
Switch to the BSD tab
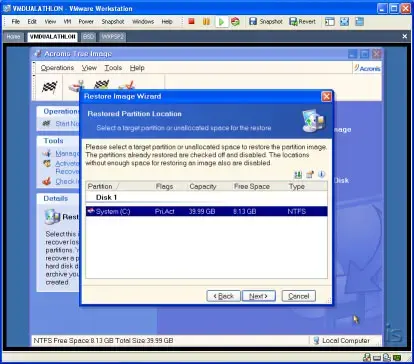pyautogui.click(x=88, y=37)
